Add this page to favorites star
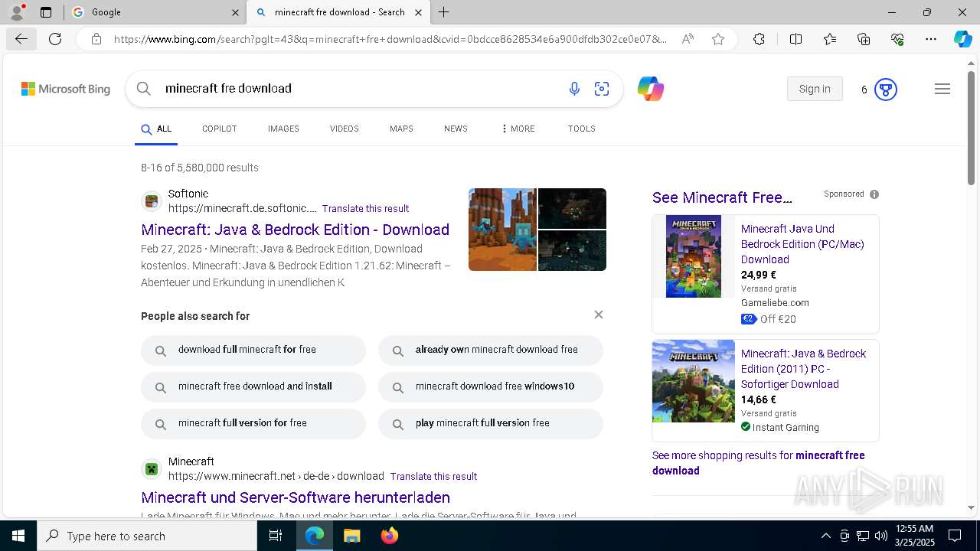 [718, 39]
